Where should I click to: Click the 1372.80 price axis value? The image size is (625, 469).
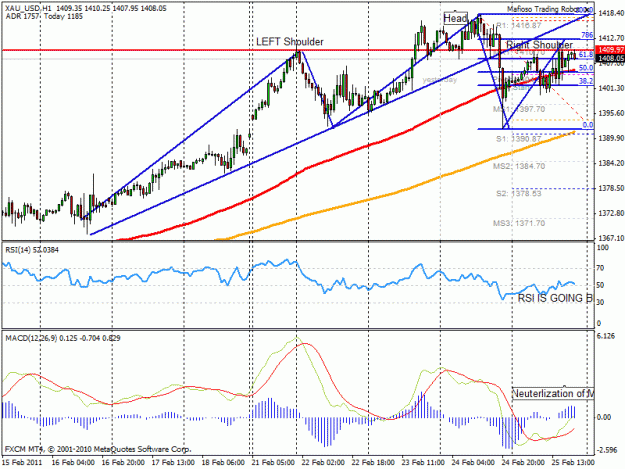coord(611,213)
